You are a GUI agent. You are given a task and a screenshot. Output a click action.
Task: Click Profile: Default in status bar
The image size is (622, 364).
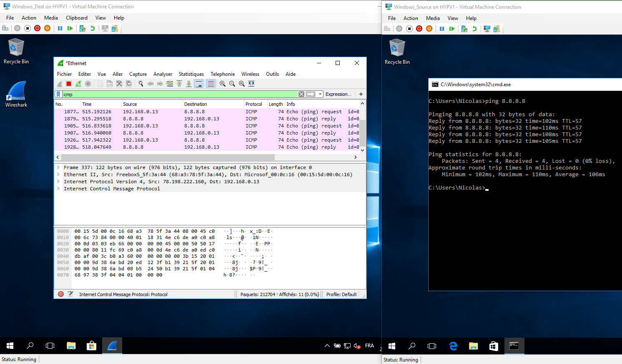coord(341,294)
